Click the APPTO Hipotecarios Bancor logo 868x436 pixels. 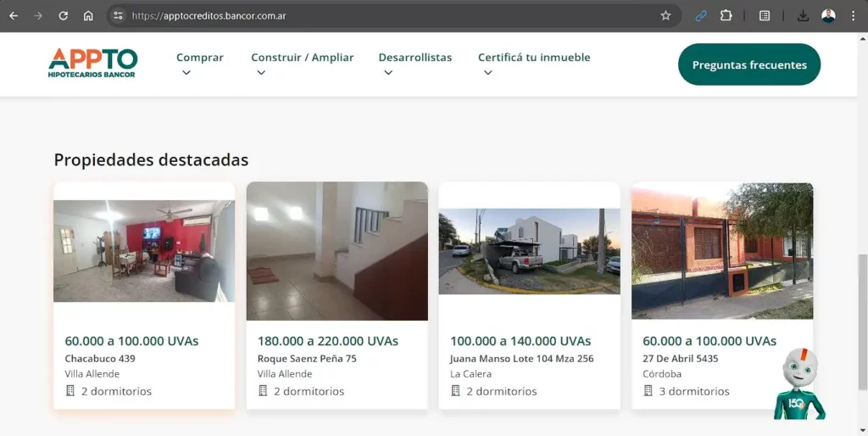click(x=93, y=63)
